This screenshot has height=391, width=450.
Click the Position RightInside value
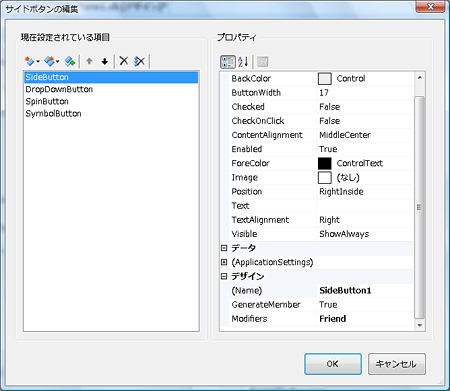pyautogui.click(x=365, y=192)
